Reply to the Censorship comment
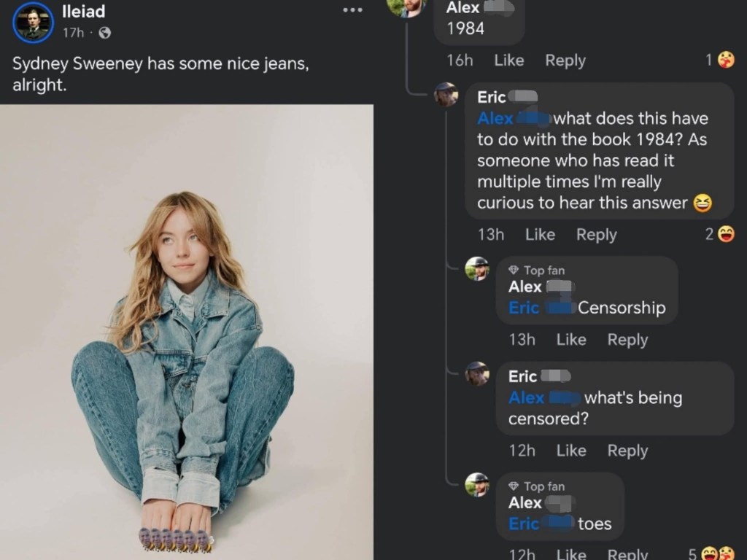 (x=627, y=340)
